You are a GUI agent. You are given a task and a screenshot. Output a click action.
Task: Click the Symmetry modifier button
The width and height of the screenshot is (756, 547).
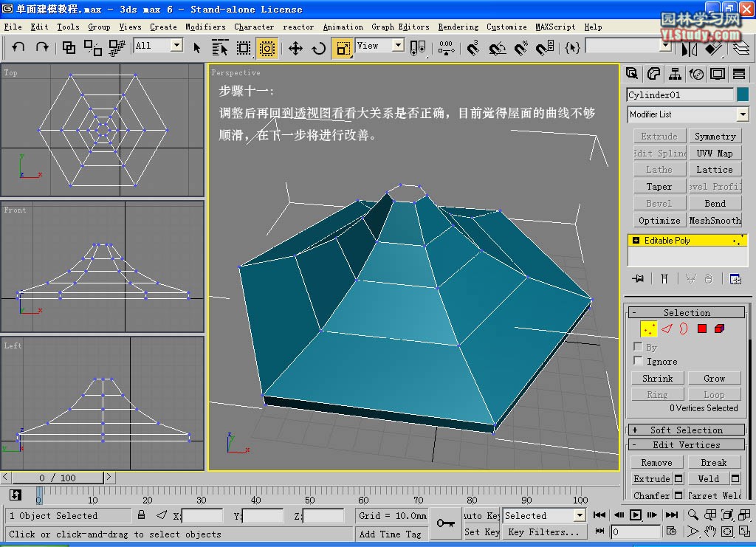pos(715,137)
